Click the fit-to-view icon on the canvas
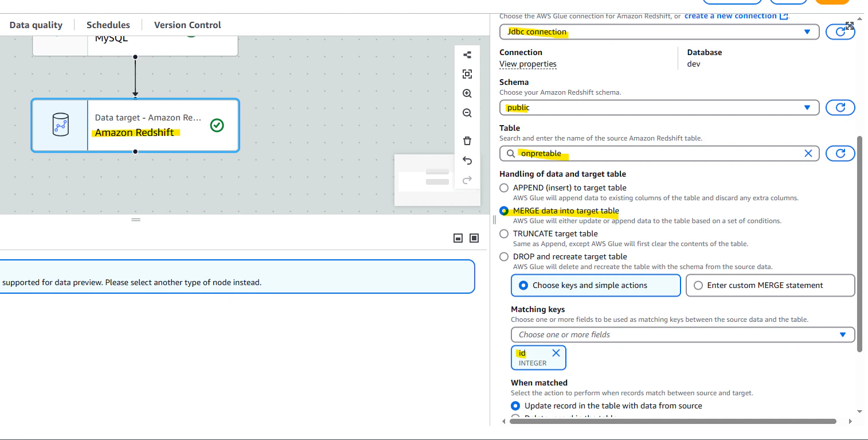Image resolution: width=868 pixels, height=440 pixels. click(467, 74)
